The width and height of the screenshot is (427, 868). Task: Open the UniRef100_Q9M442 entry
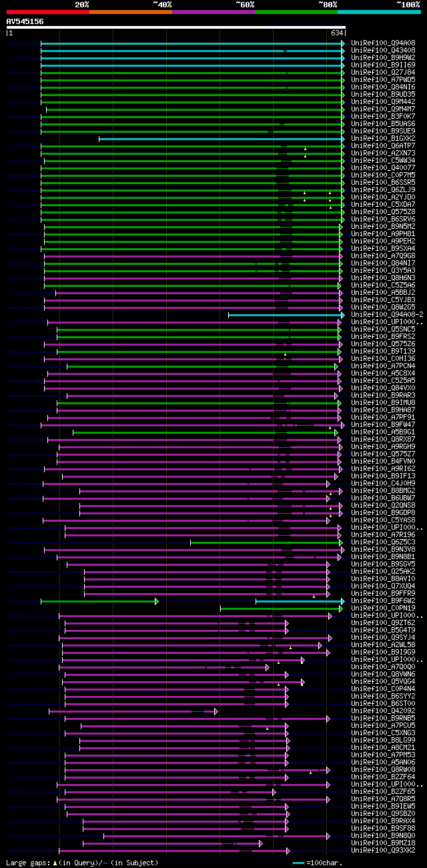[x=383, y=101]
